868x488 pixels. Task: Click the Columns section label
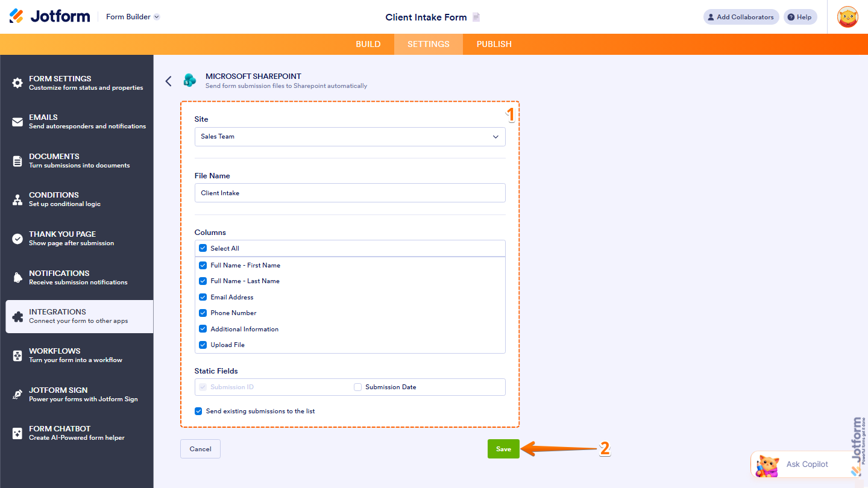[210, 233]
